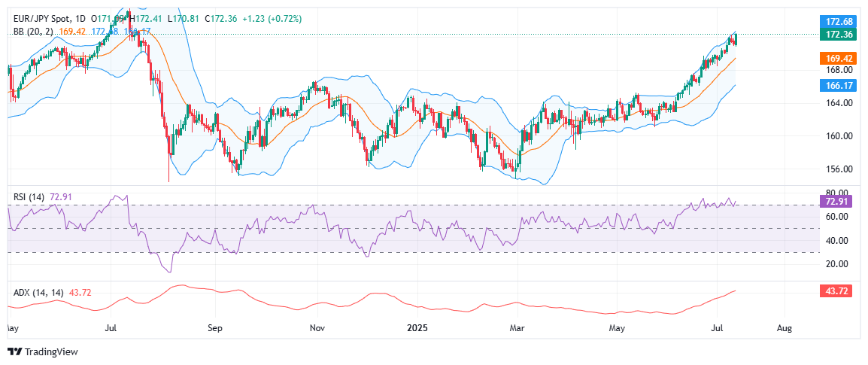
Task: Select the Nov label on time axis
Action: click(x=317, y=329)
